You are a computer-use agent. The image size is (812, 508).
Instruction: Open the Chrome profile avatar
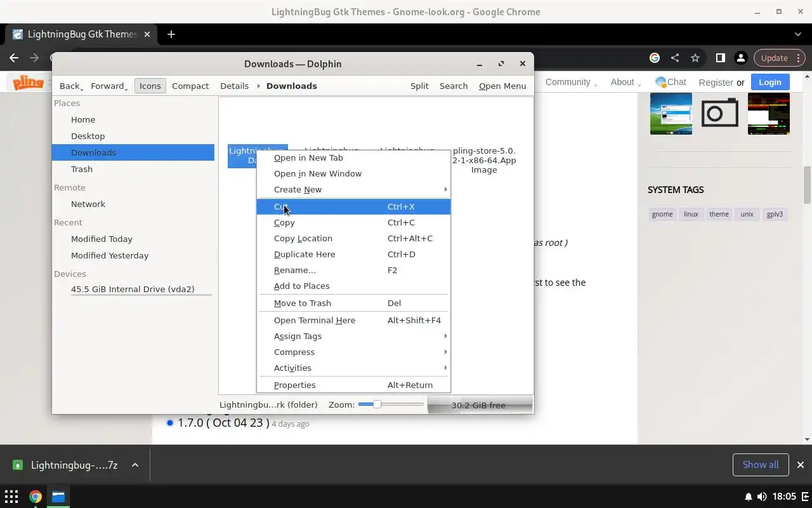[740, 58]
